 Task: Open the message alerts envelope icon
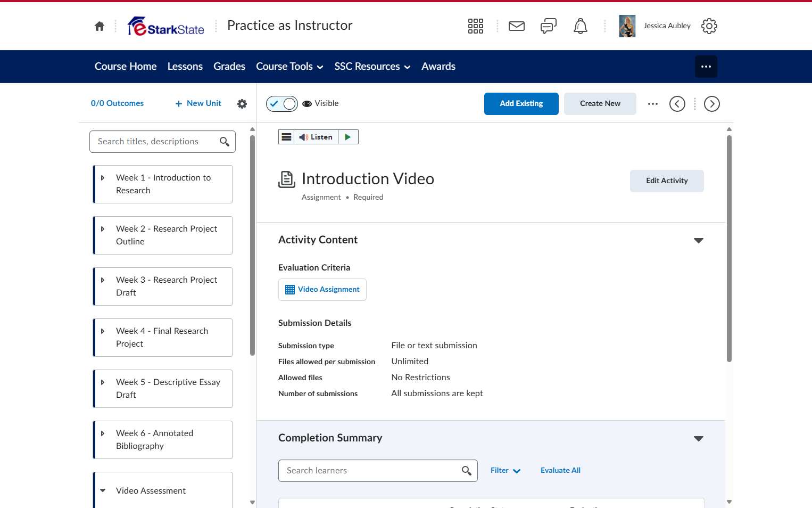517,26
